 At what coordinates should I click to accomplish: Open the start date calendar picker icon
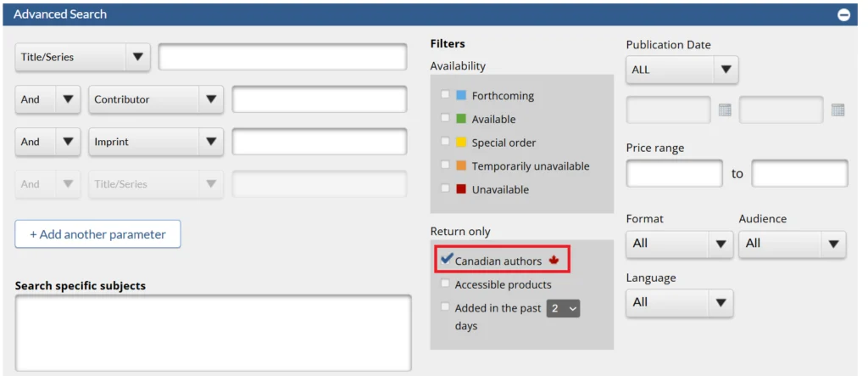point(725,109)
